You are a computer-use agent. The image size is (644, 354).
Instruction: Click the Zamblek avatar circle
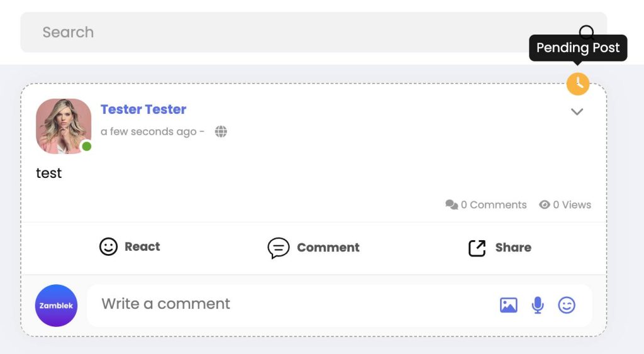point(56,306)
